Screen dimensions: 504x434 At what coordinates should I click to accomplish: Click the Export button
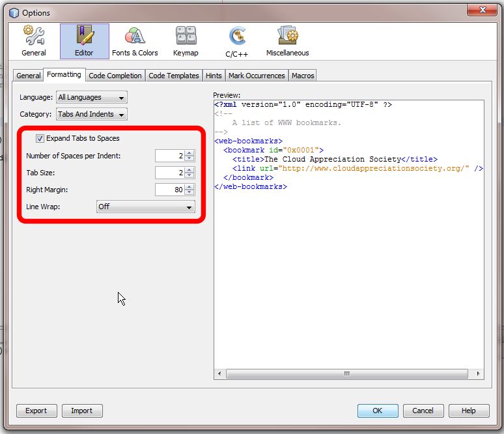coord(36,411)
